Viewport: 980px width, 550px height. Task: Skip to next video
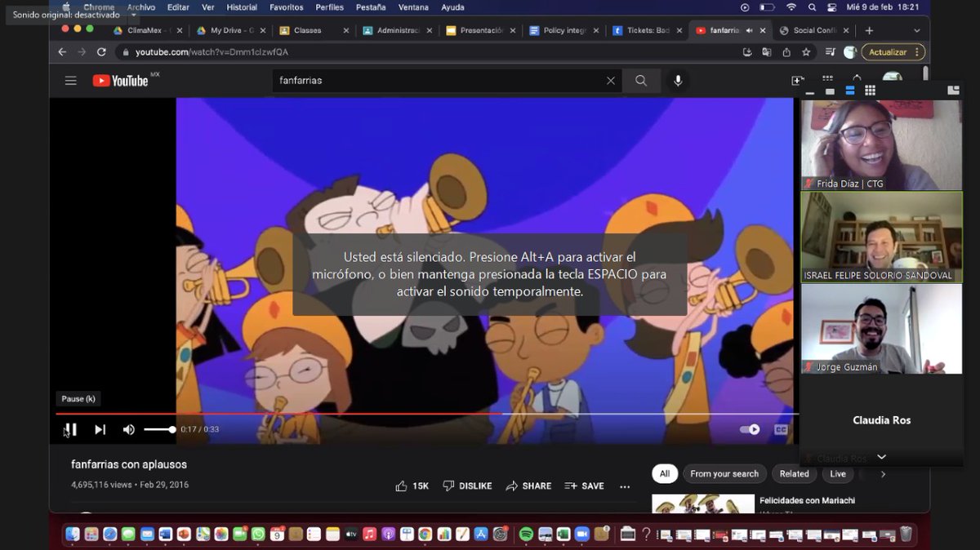pyautogui.click(x=100, y=429)
